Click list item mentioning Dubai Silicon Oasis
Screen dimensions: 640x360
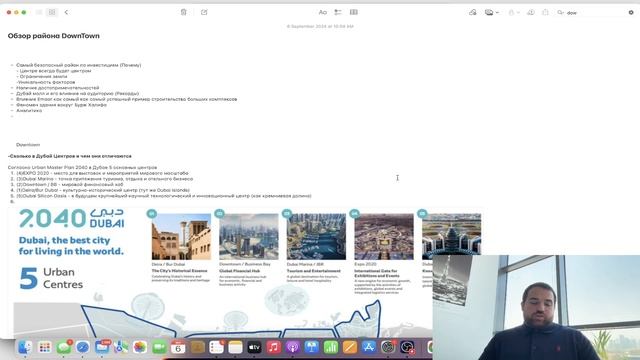click(x=164, y=196)
